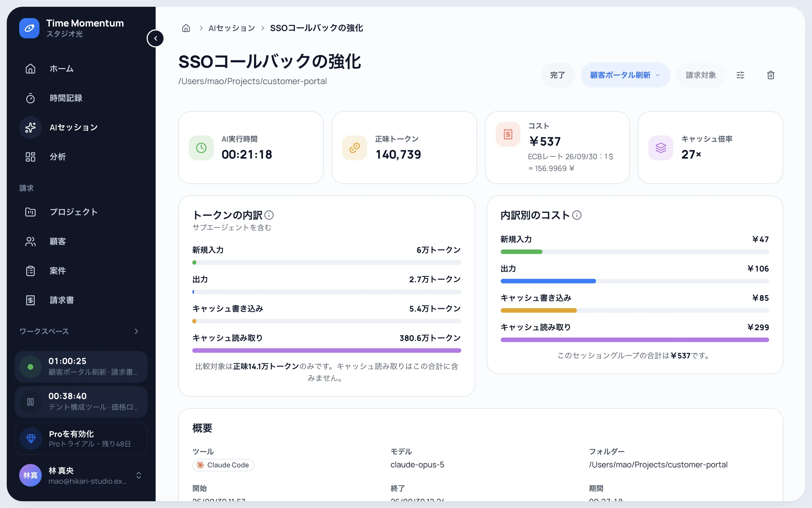812x508 pixels.
Task: Open the 顧客 people icon
Action: [30, 242]
